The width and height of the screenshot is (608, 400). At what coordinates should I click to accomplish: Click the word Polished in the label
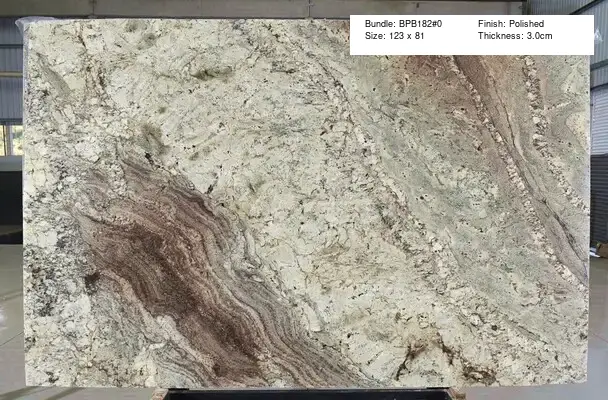coord(527,23)
